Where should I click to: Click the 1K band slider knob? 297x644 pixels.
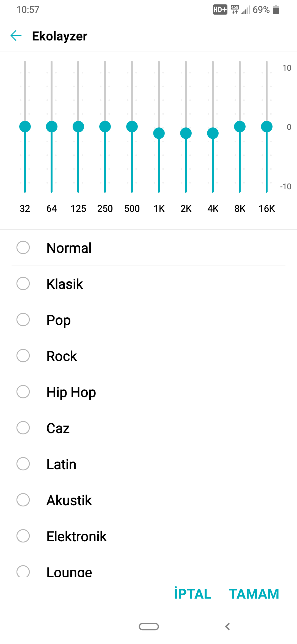pos(159,133)
